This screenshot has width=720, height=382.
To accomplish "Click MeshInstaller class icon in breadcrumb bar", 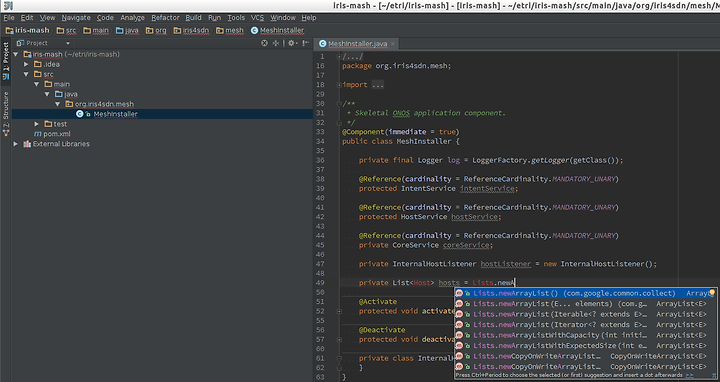I will click(254, 30).
